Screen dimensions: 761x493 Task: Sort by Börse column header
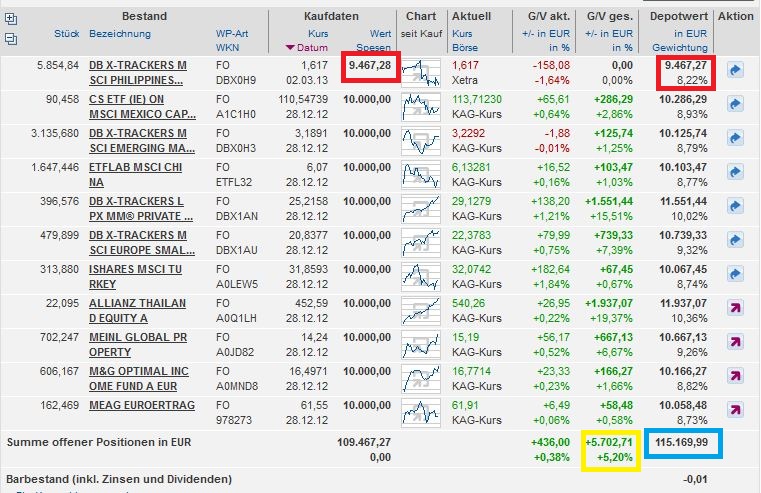tap(465, 48)
